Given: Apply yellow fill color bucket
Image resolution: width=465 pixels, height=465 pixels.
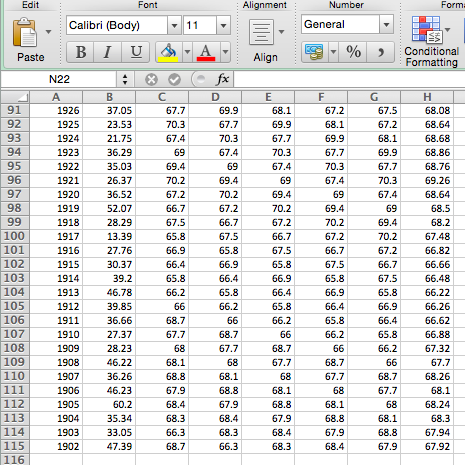Looking at the screenshot, I should pos(169,52).
